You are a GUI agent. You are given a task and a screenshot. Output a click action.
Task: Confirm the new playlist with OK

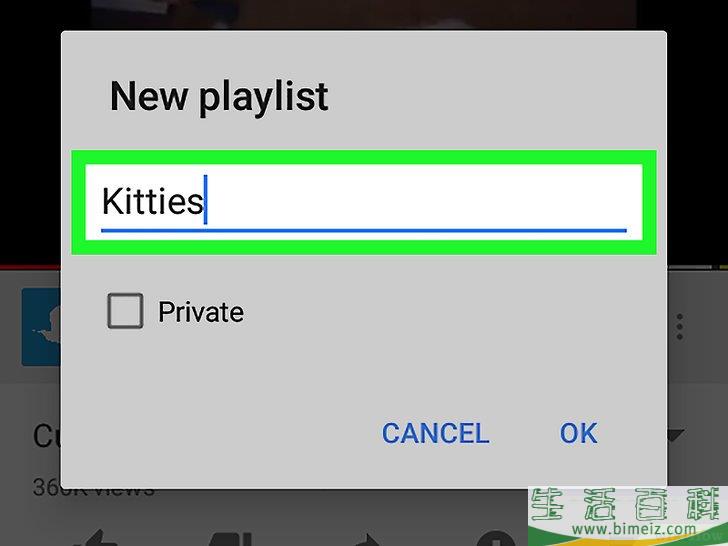click(578, 433)
